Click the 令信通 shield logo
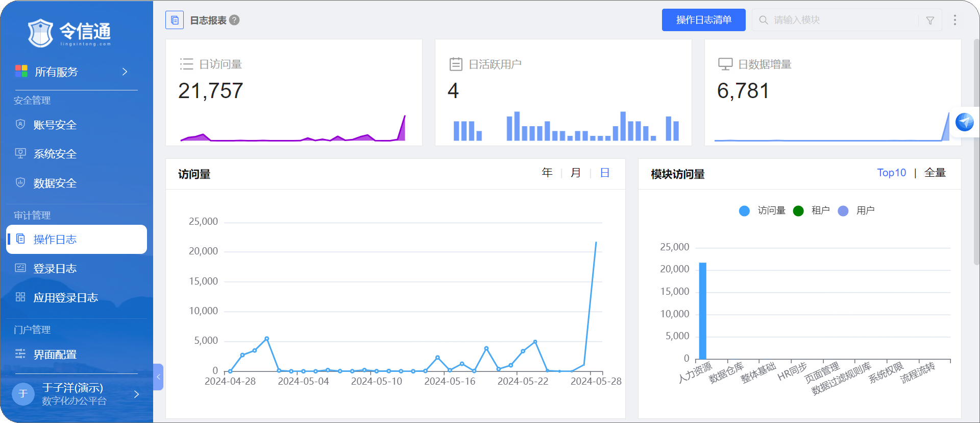This screenshot has height=423, width=980. [x=40, y=33]
